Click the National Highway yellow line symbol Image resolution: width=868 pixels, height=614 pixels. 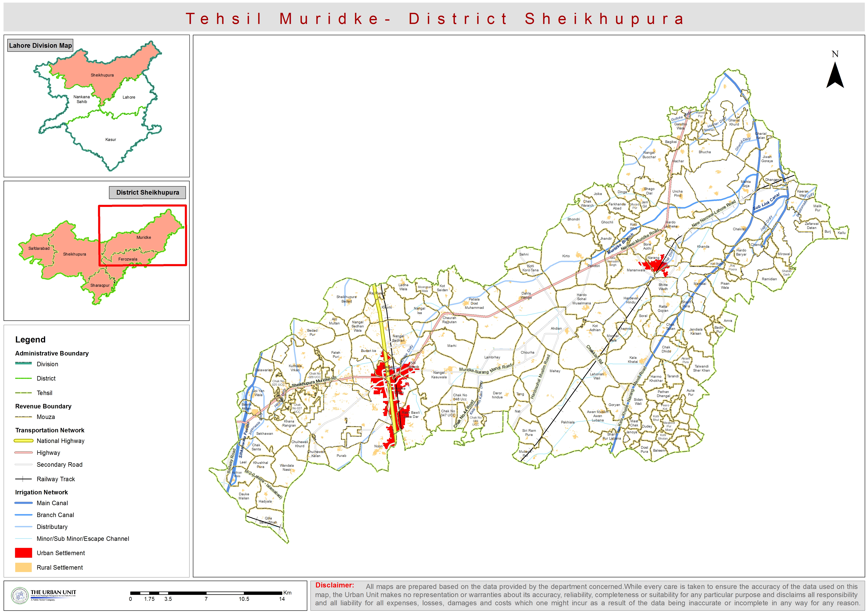tap(23, 441)
